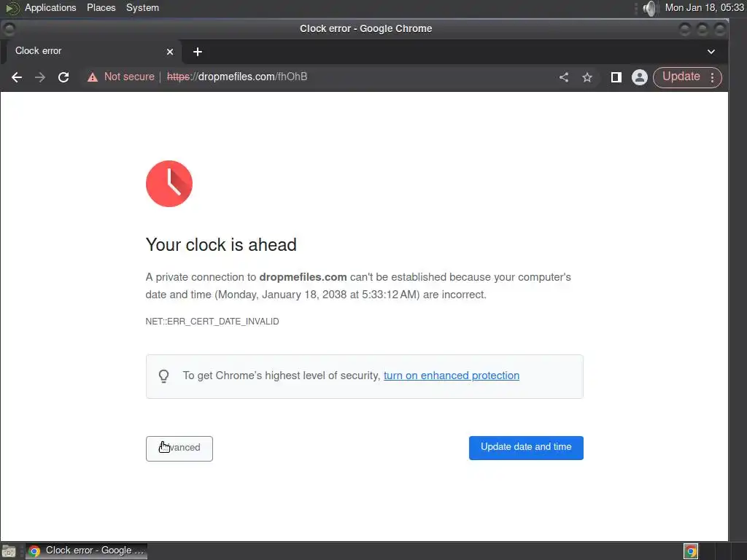Click the red clock error icon
Image resolution: width=747 pixels, height=560 pixels.
169,184
